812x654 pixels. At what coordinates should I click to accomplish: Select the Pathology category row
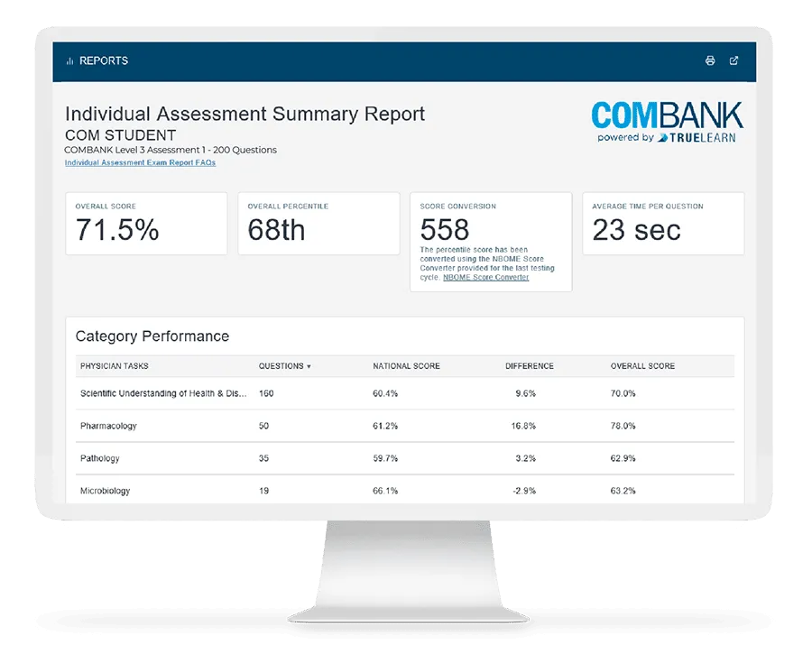point(99,458)
